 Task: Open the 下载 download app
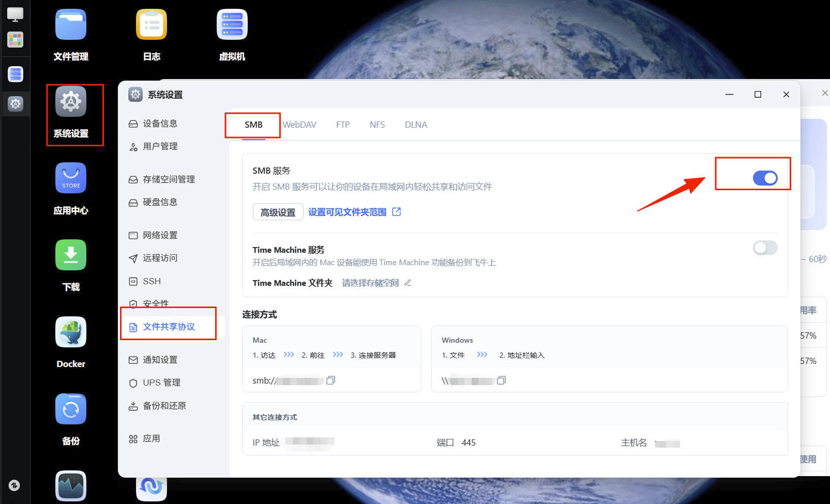(x=71, y=255)
